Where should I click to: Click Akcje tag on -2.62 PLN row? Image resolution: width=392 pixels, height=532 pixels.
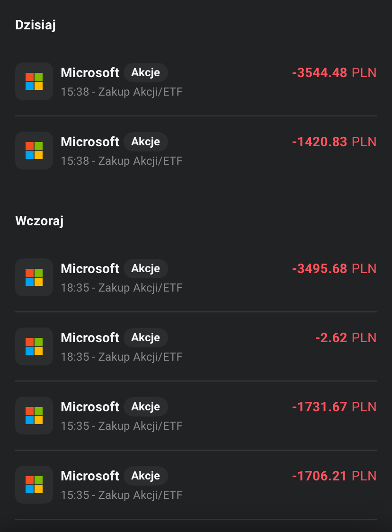pos(145,338)
